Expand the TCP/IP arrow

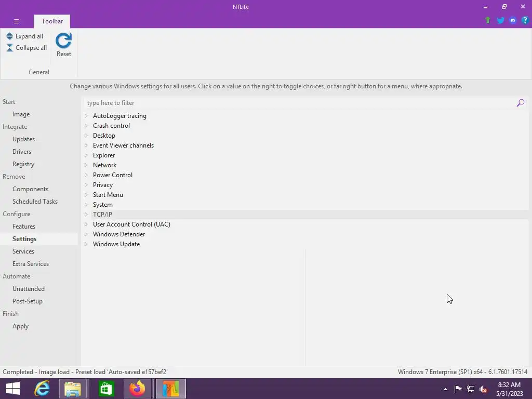[x=86, y=215]
